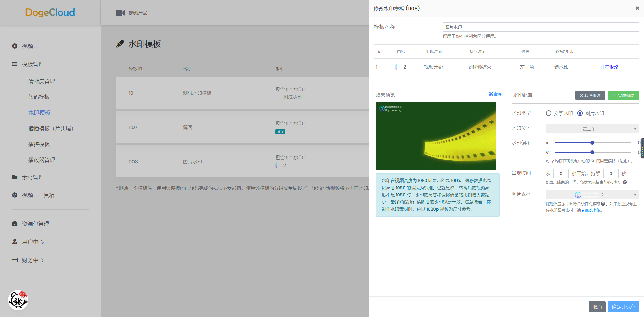Screen dimensions: 644x317
Task: Open 财务中心 in the sidebar
Action: 33,260
